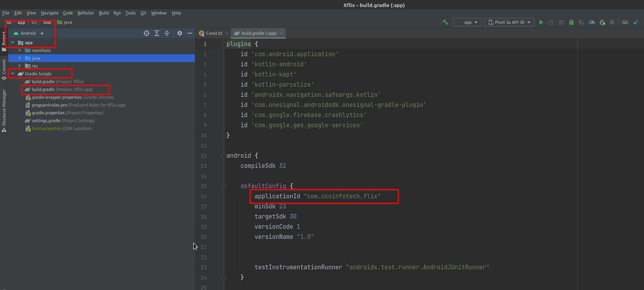Toggle the Project tool window sidebar tab
Viewport: 644px width, 290px height.
4,41
